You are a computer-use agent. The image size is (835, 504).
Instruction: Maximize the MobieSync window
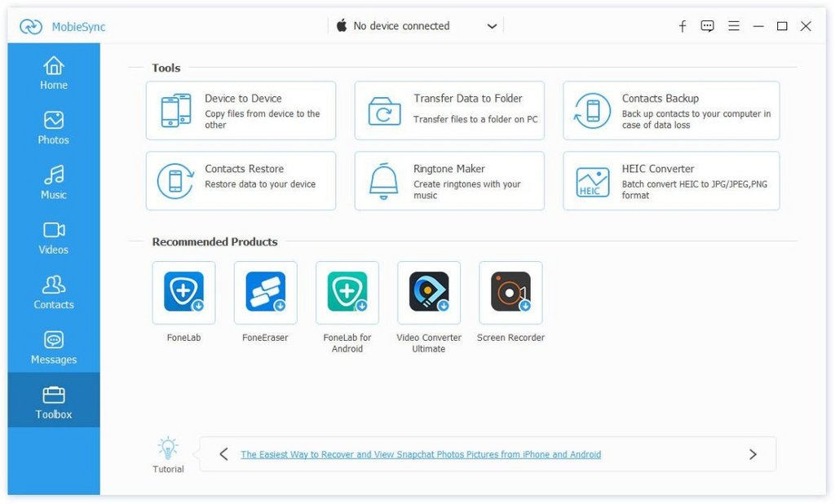[782, 26]
